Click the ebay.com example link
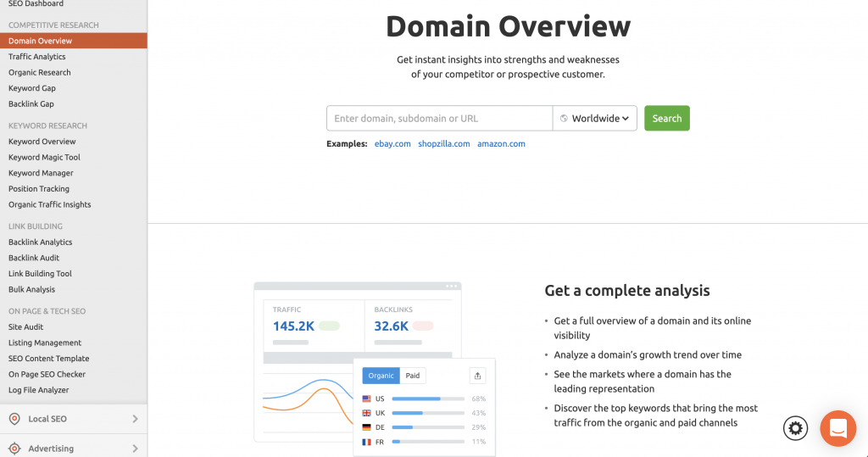Image resolution: width=868 pixels, height=457 pixels. 392,144
